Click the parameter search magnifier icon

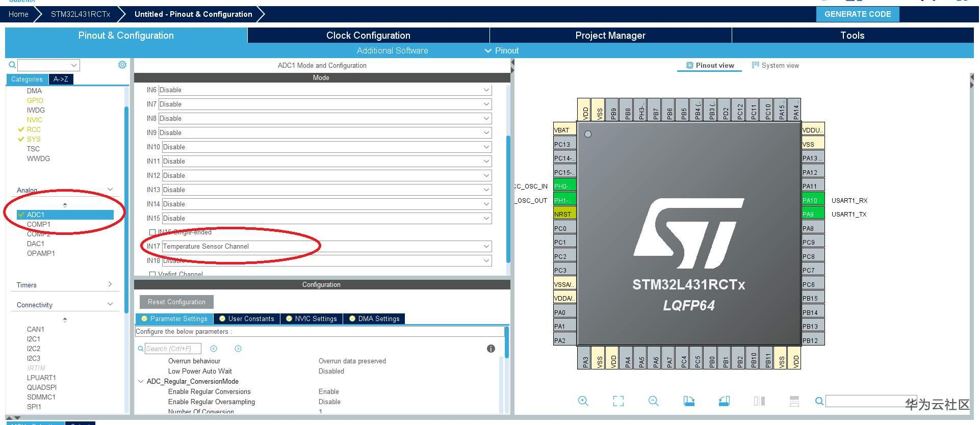click(141, 349)
